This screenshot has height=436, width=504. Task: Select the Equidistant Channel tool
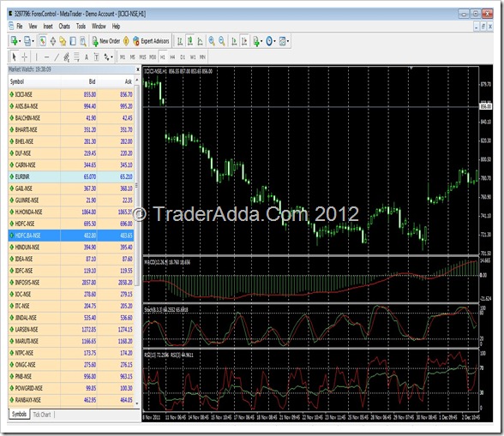pyautogui.click(x=67, y=57)
